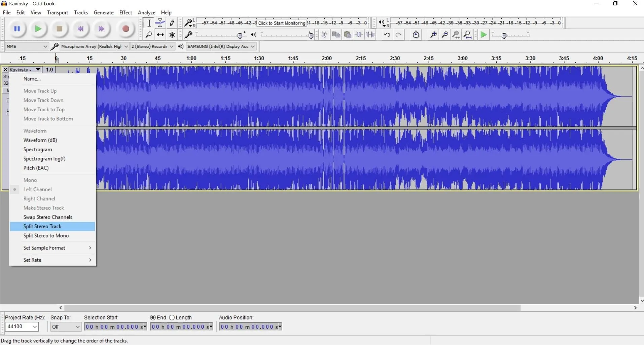Click Name... in track menu
The height and width of the screenshot is (345, 644).
pyautogui.click(x=53, y=79)
